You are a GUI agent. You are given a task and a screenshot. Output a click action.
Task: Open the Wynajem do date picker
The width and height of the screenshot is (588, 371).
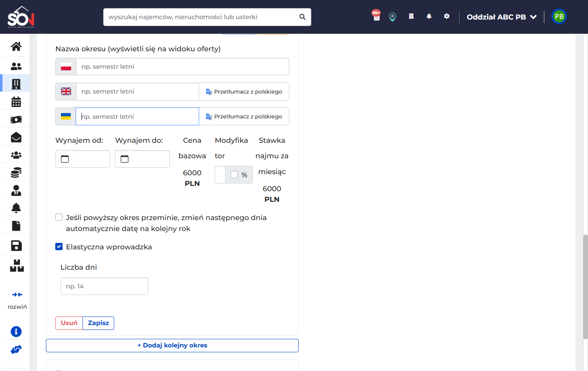pos(142,159)
